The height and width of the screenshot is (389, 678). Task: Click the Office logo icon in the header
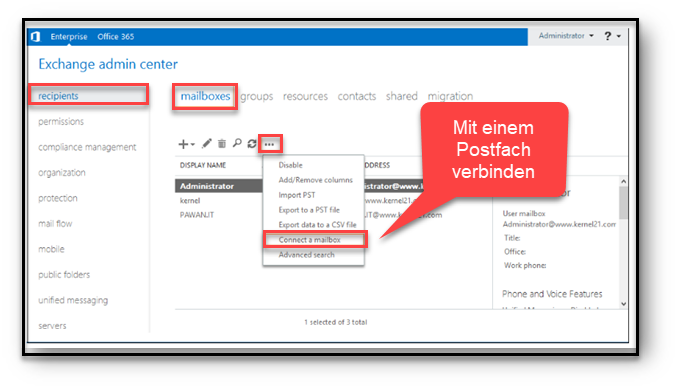(x=35, y=37)
